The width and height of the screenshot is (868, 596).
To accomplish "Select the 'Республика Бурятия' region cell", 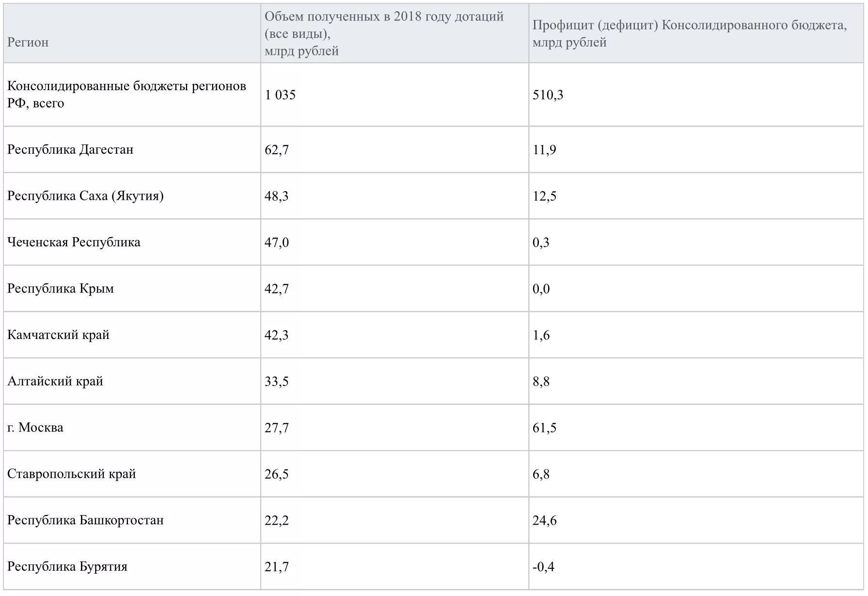I will [67, 566].
